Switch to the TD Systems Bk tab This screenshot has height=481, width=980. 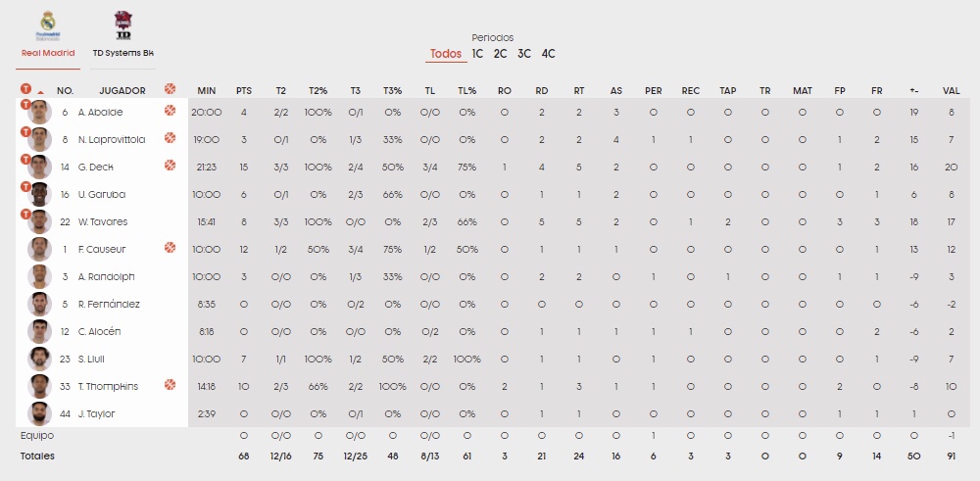[123, 53]
